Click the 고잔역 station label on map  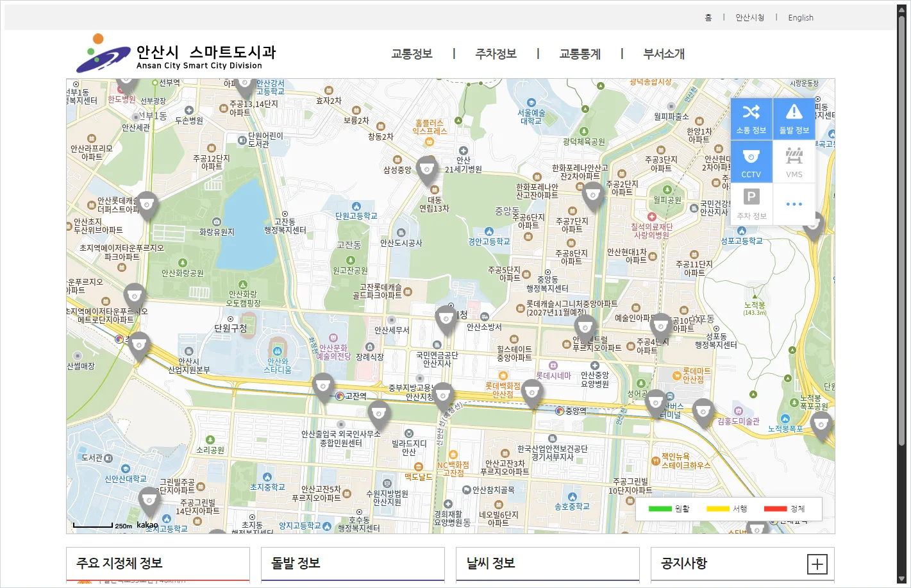(x=356, y=396)
